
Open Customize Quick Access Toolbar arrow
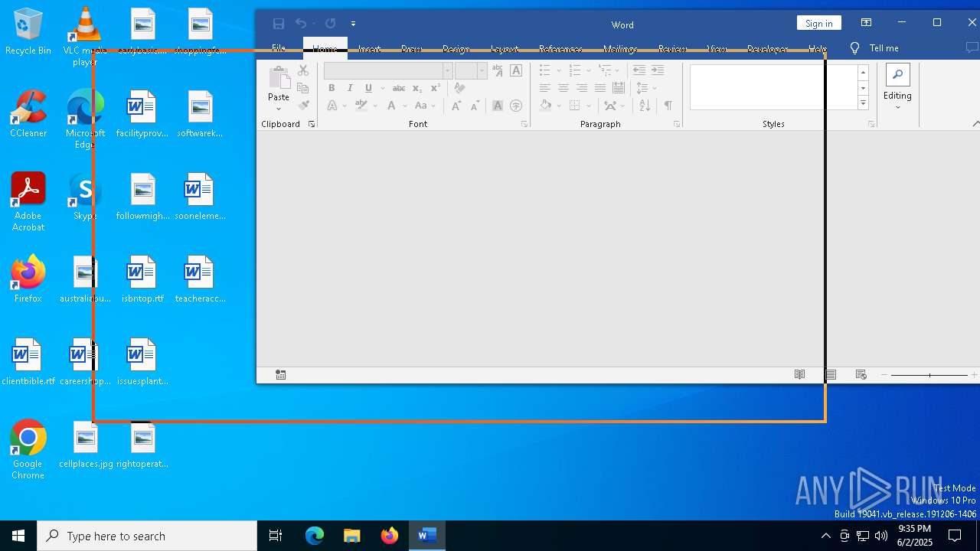353,24
